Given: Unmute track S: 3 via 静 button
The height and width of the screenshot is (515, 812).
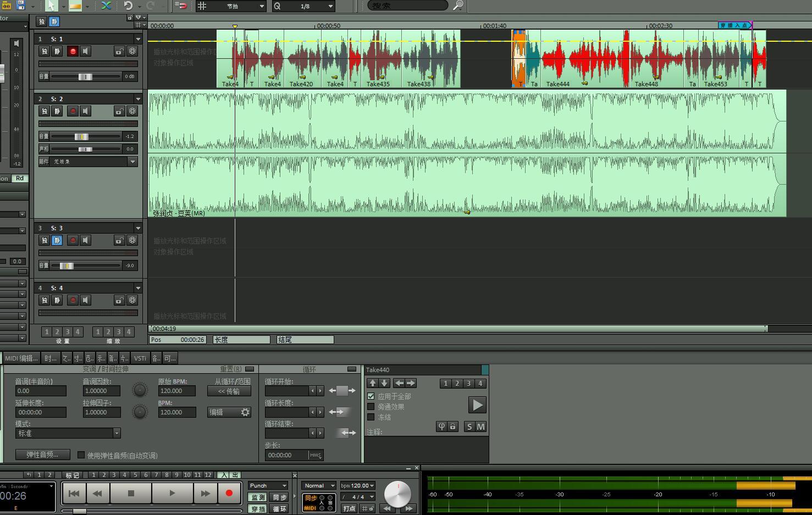Looking at the screenshot, I should click(x=57, y=240).
